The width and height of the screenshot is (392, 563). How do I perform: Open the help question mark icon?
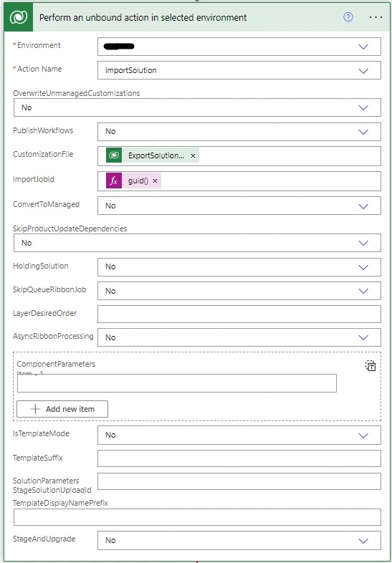pos(348,17)
